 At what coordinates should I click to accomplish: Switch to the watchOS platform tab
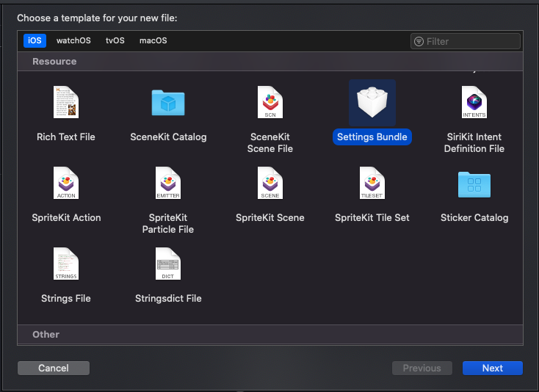[73, 40]
